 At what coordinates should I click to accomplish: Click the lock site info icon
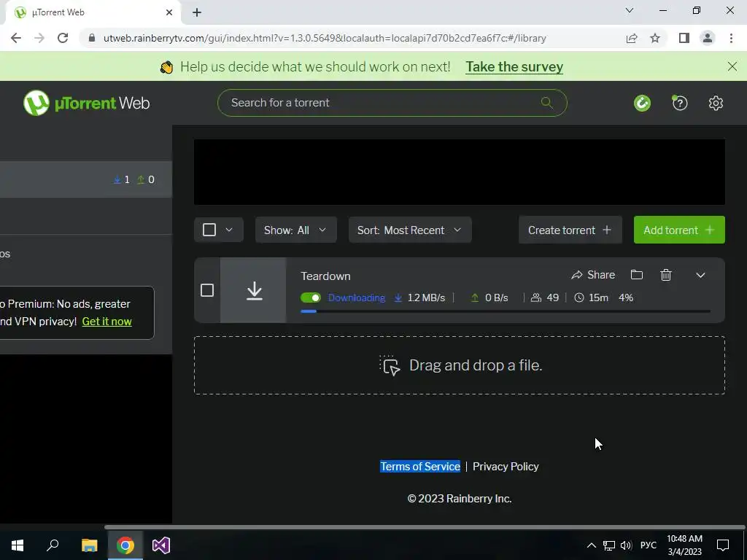[92, 38]
